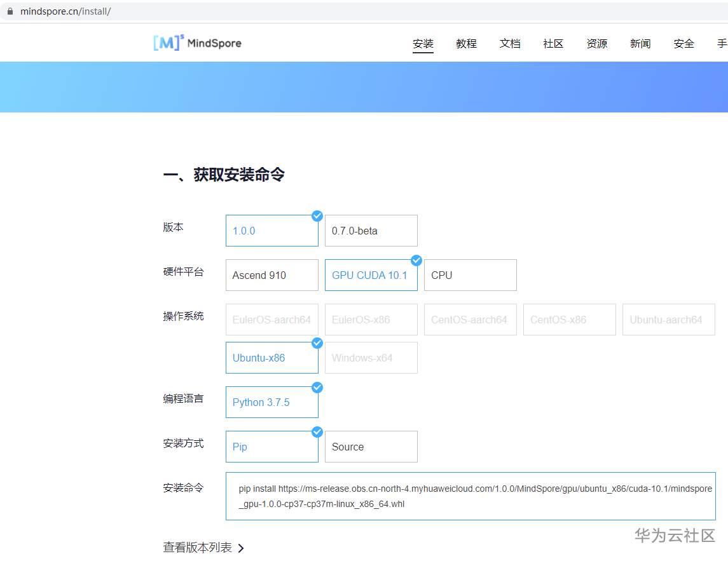Open the 安装 nav tab
This screenshot has width=728, height=561.
click(x=423, y=44)
